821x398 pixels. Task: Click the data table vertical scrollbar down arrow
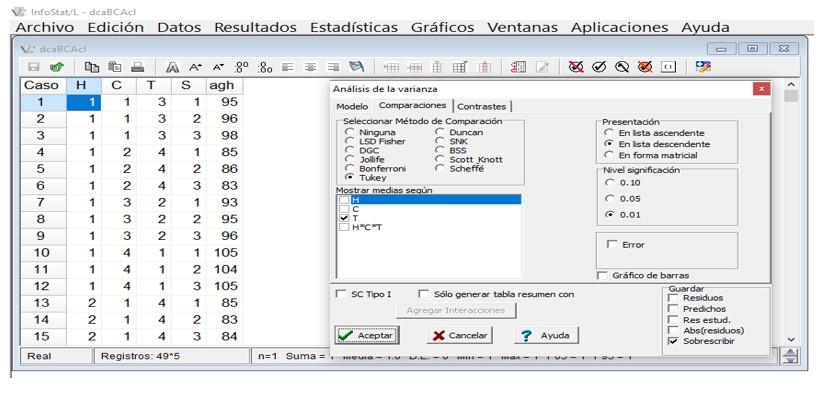pos(791,339)
